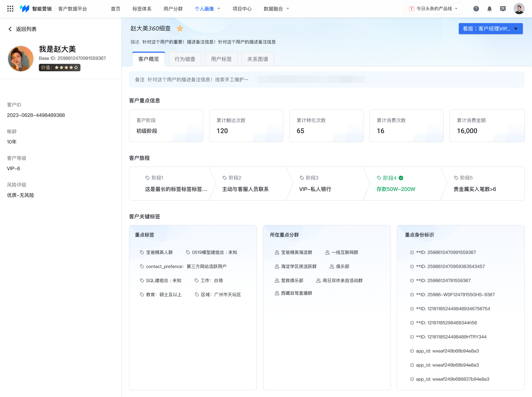The width and height of the screenshot is (532, 397).
Task: Click the tag icon beside 0519模型建组合
Action: (x=188, y=252)
